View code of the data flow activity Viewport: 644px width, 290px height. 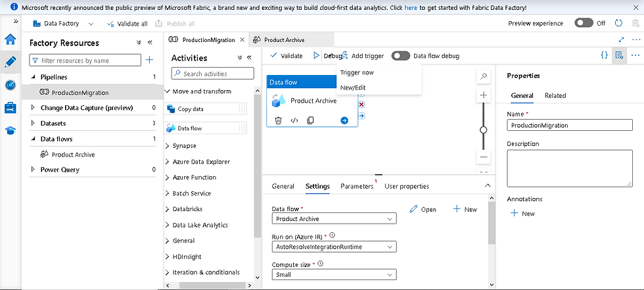click(294, 120)
